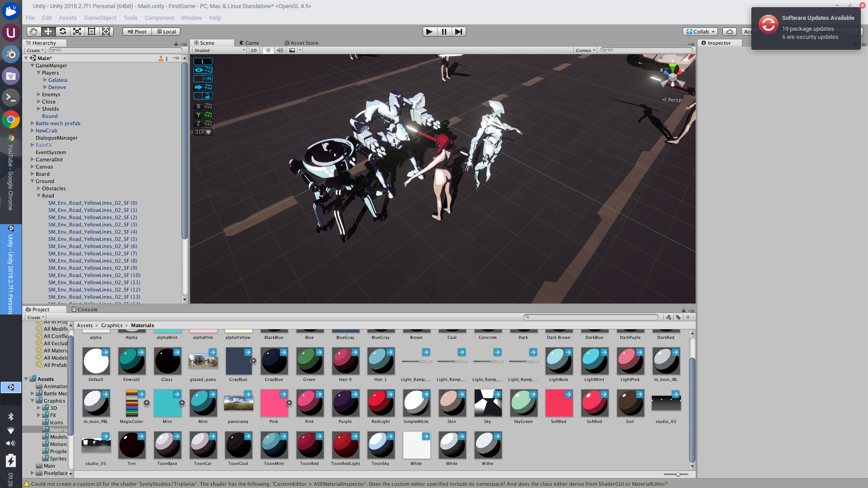This screenshot has height=488, width=868.
Task: Select the Scale tool
Action: click(x=77, y=32)
